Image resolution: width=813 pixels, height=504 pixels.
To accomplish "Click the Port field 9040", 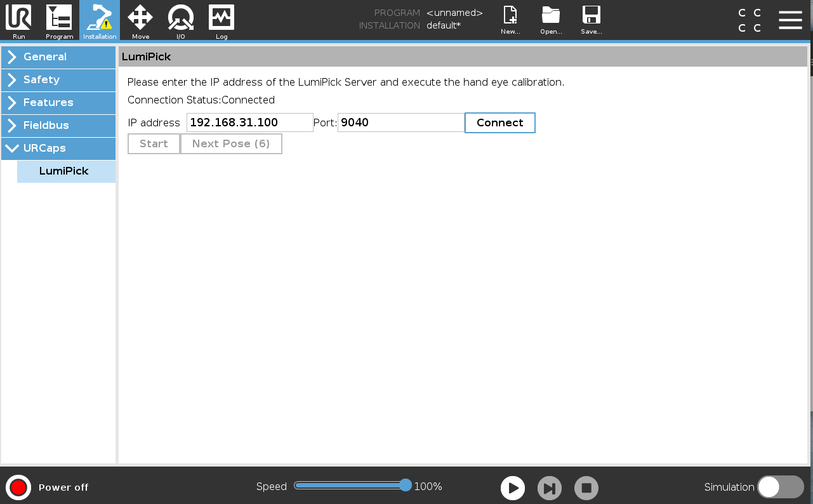I will click(x=401, y=123).
